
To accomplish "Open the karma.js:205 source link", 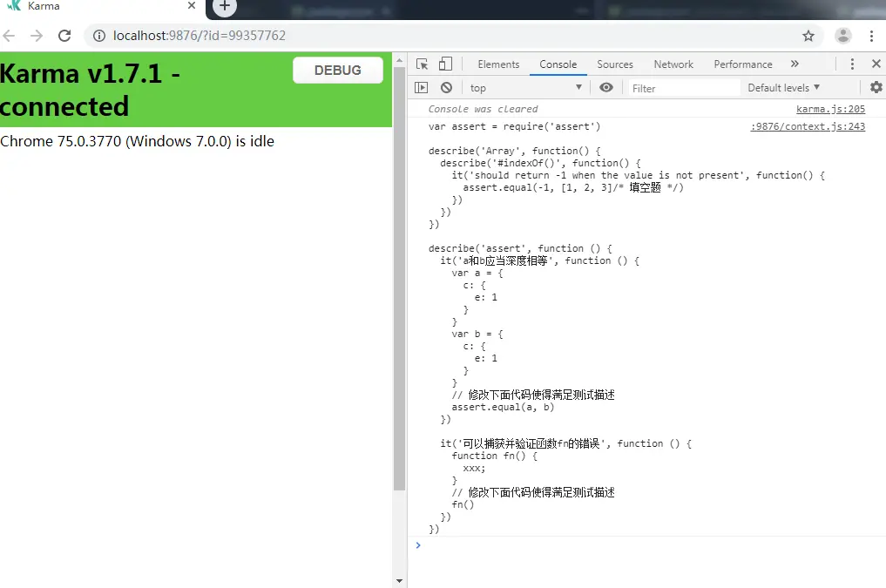I will (830, 109).
